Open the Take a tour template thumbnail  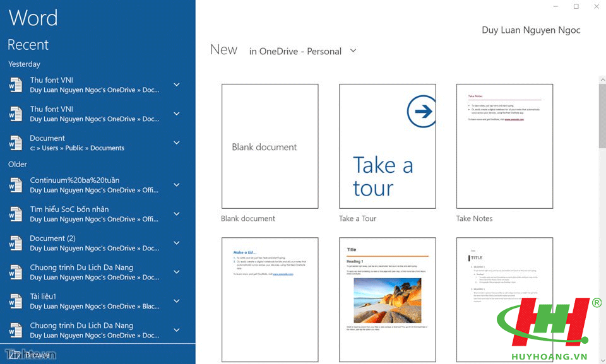(387, 146)
